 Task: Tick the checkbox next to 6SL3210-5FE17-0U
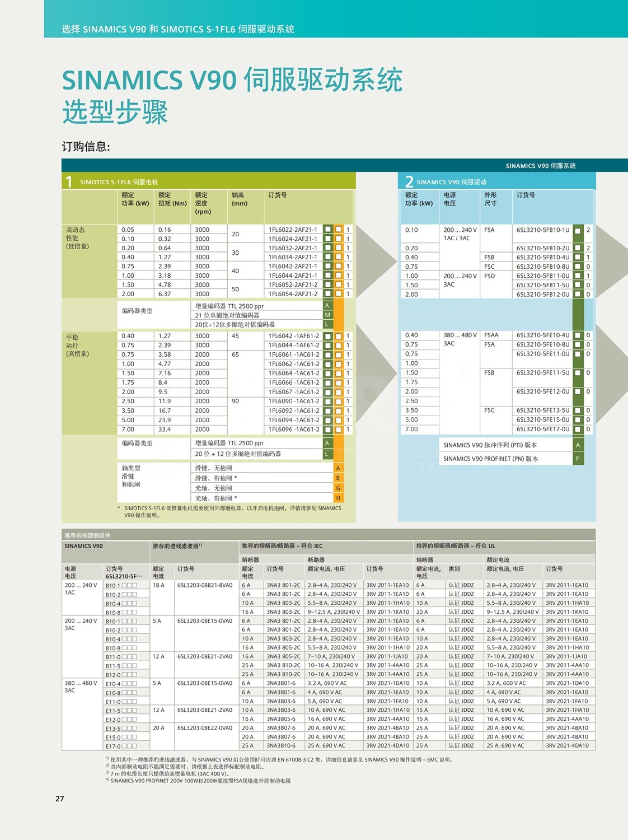578,430
